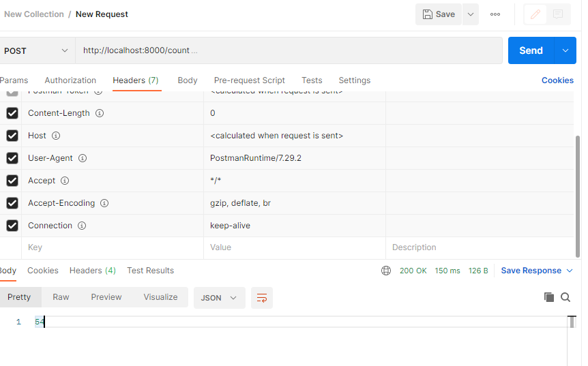Copy response body to clipboard

(x=549, y=297)
